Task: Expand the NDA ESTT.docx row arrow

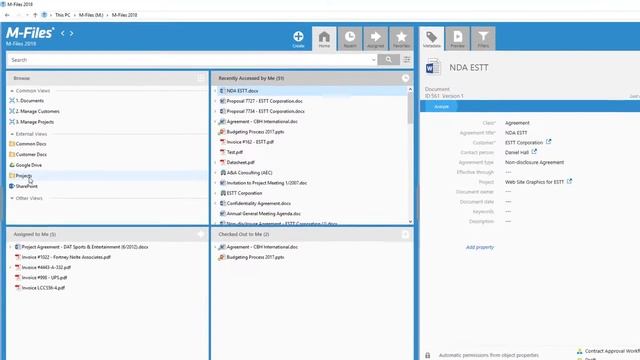Action: click(216, 91)
